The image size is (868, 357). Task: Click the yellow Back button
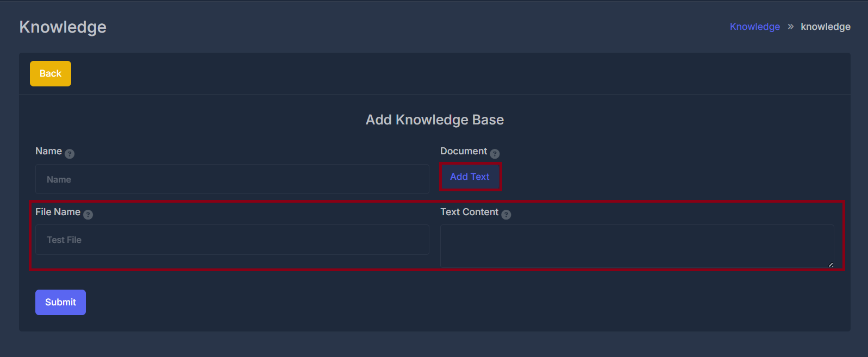(51, 73)
